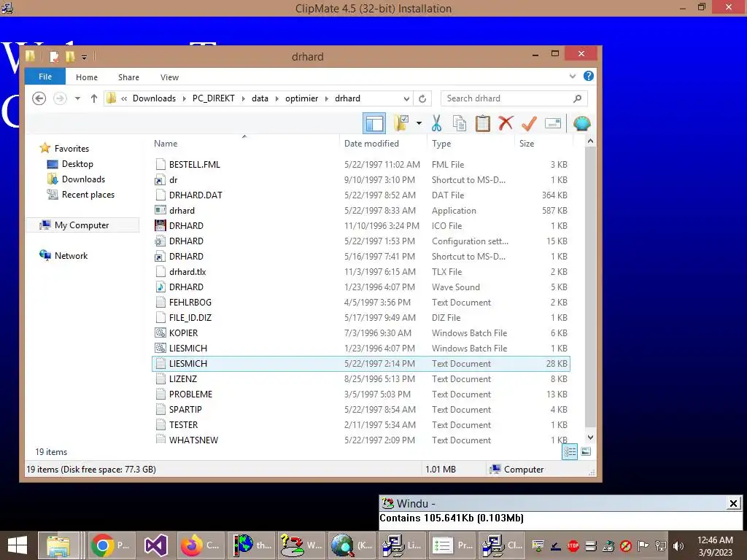This screenshot has height=560, width=747.
Task: Expand the folder options dropdown arrow
Action: click(x=419, y=123)
